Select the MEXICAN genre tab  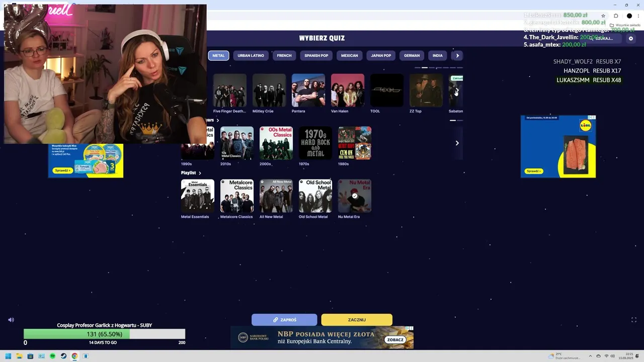click(349, 55)
